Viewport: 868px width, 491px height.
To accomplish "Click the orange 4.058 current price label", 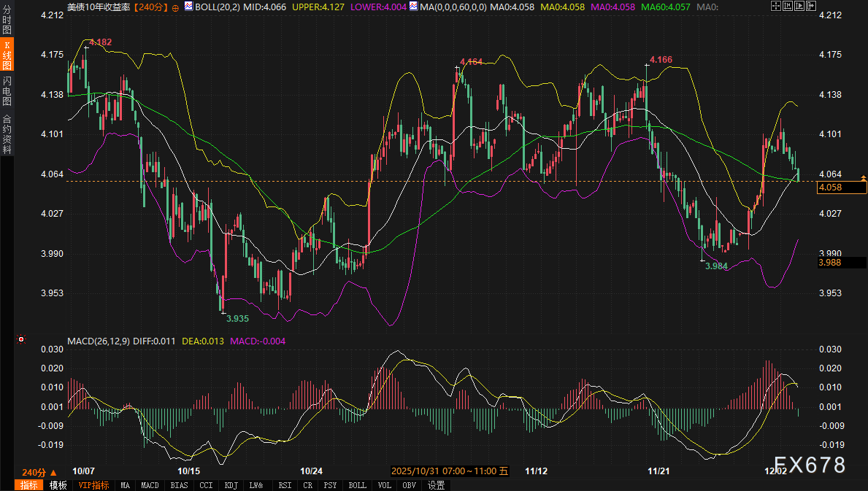I will (831, 187).
